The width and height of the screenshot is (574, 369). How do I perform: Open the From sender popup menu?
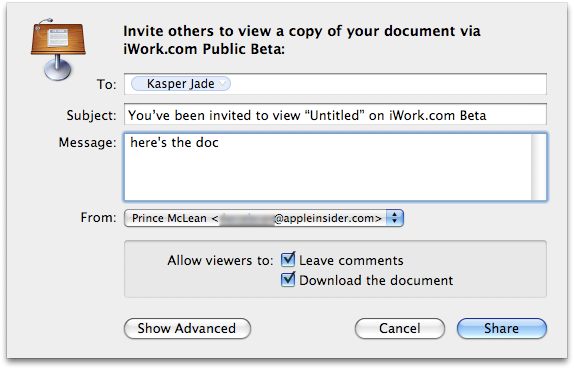point(264,218)
